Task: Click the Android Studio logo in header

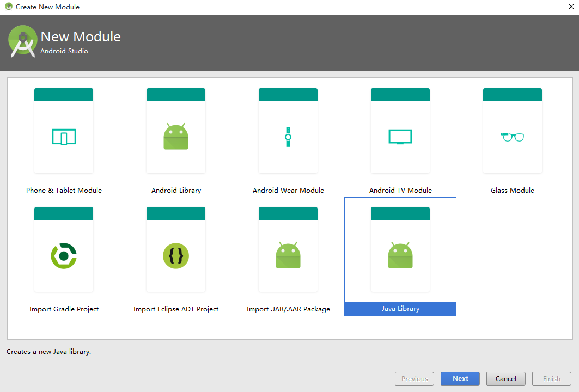Action: 22,41
